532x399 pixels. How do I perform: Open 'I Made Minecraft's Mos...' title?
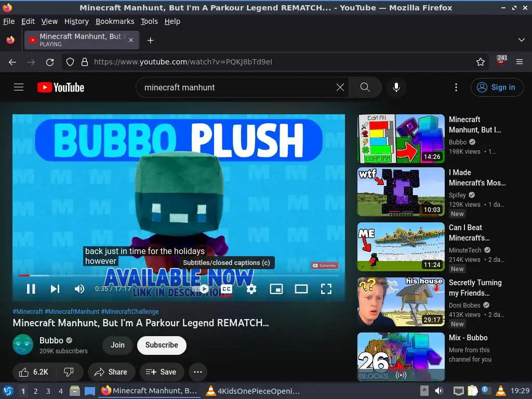[477, 178]
